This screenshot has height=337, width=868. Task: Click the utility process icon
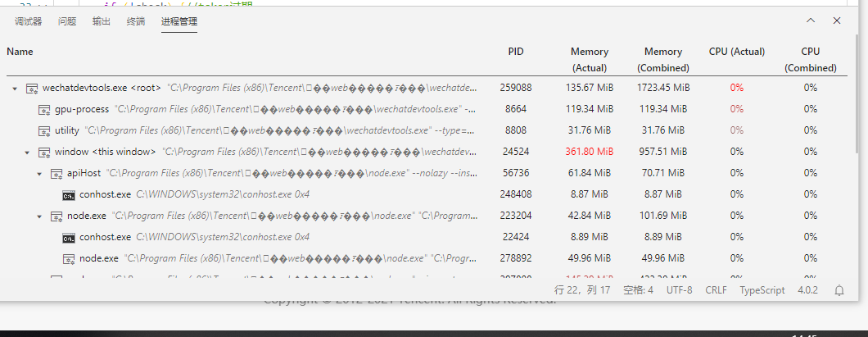(x=44, y=131)
